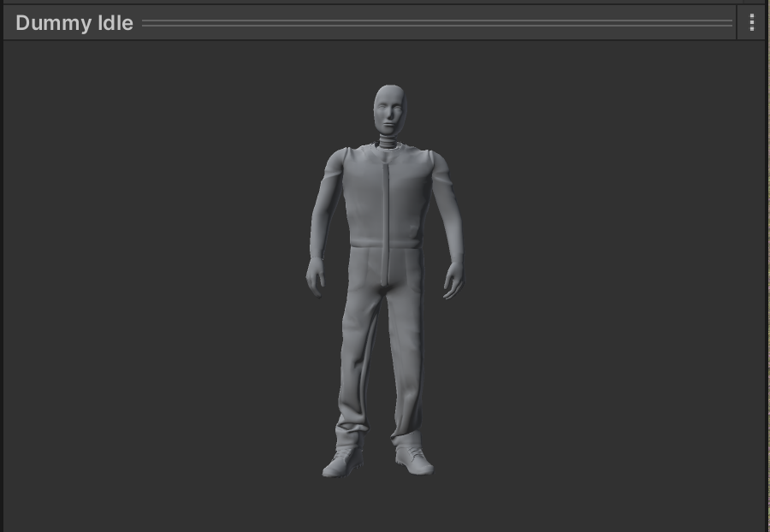The width and height of the screenshot is (770, 532).
Task: Click the dummy's waist belt line
Action: 385,248
